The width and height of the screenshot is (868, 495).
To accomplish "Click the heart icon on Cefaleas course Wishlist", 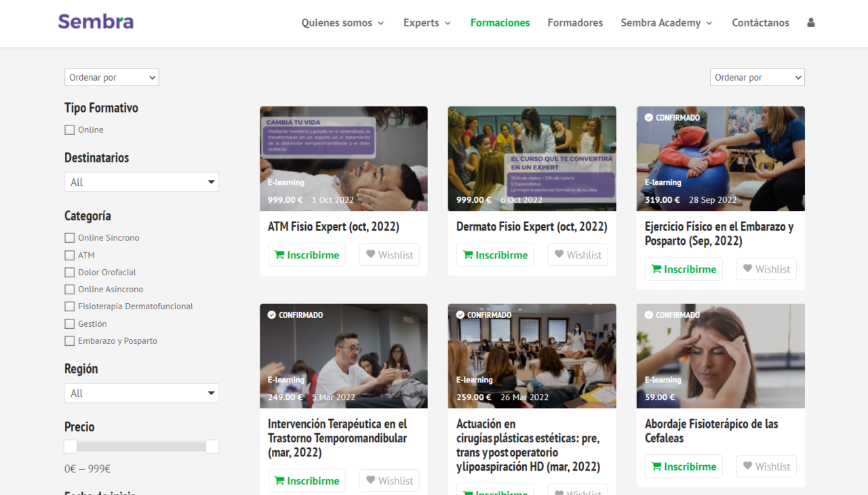I will (x=748, y=466).
